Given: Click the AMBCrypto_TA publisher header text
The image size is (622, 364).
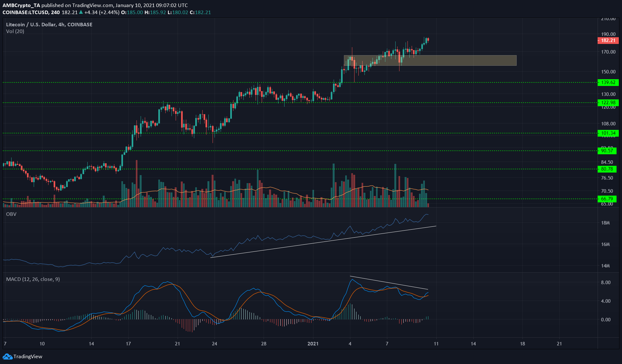Looking at the screenshot, I should 21,5.
